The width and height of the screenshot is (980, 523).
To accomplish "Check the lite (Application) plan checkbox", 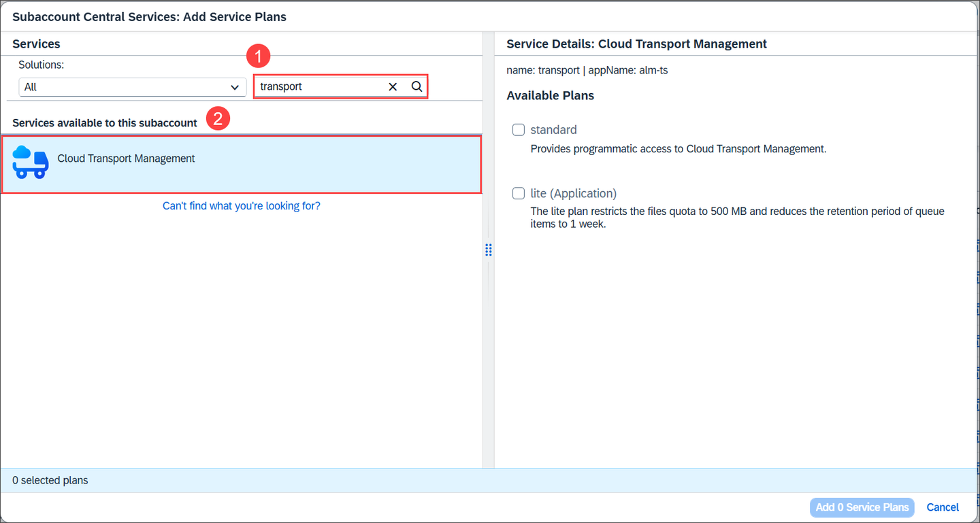I will pyautogui.click(x=519, y=194).
